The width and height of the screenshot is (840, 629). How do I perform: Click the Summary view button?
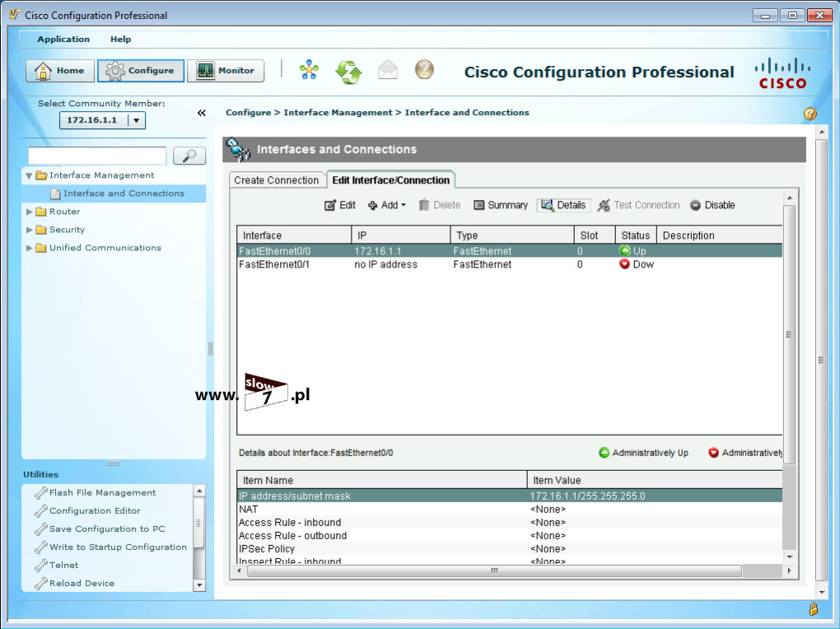click(501, 205)
